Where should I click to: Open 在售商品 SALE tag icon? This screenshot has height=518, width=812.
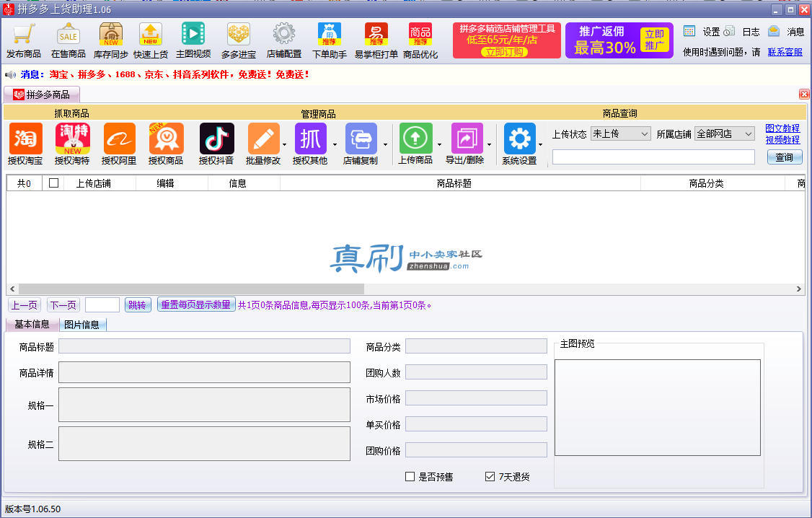pos(69,35)
